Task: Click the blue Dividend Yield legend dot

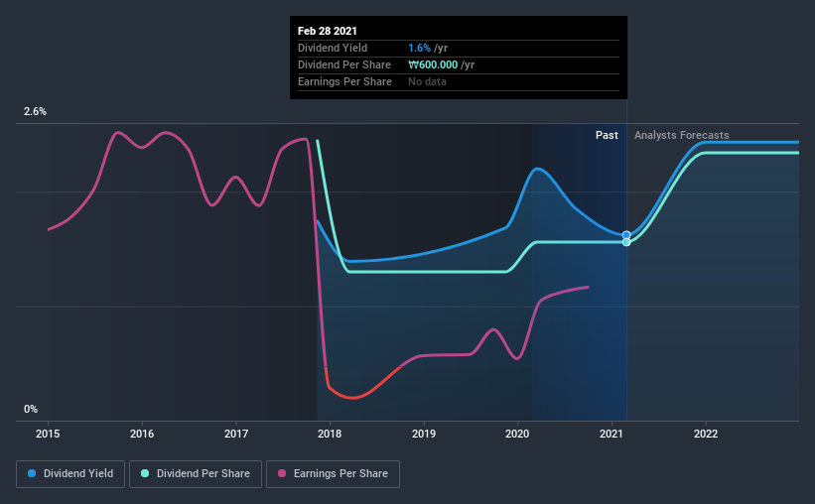Action: (32, 473)
